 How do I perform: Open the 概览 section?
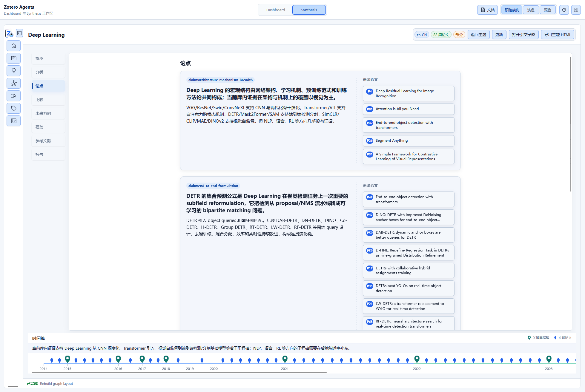click(48, 58)
